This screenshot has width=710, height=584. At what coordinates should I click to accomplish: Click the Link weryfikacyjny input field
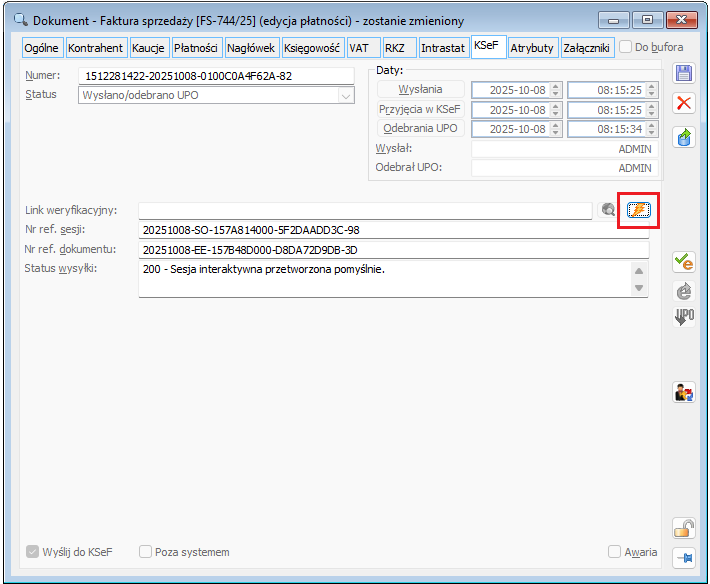[x=365, y=211]
